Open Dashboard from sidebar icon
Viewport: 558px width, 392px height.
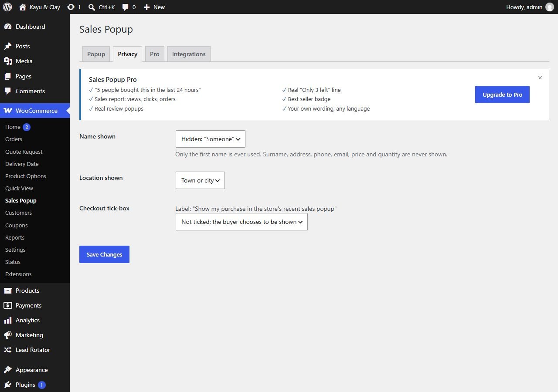tap(8, 27)
